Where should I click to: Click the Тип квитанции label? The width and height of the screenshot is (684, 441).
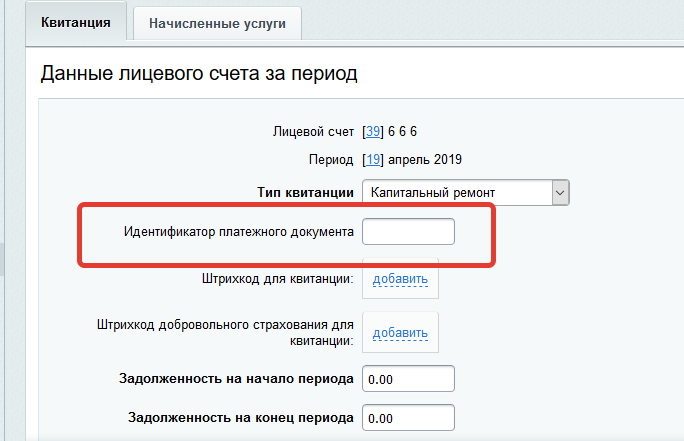tap(305, 192)
